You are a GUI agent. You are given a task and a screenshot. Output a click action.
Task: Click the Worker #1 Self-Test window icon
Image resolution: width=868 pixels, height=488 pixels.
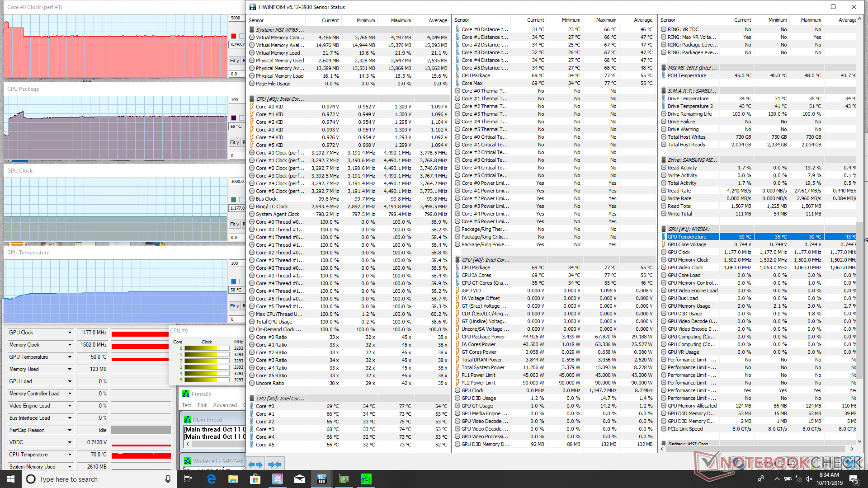click(x=188, y=461)
